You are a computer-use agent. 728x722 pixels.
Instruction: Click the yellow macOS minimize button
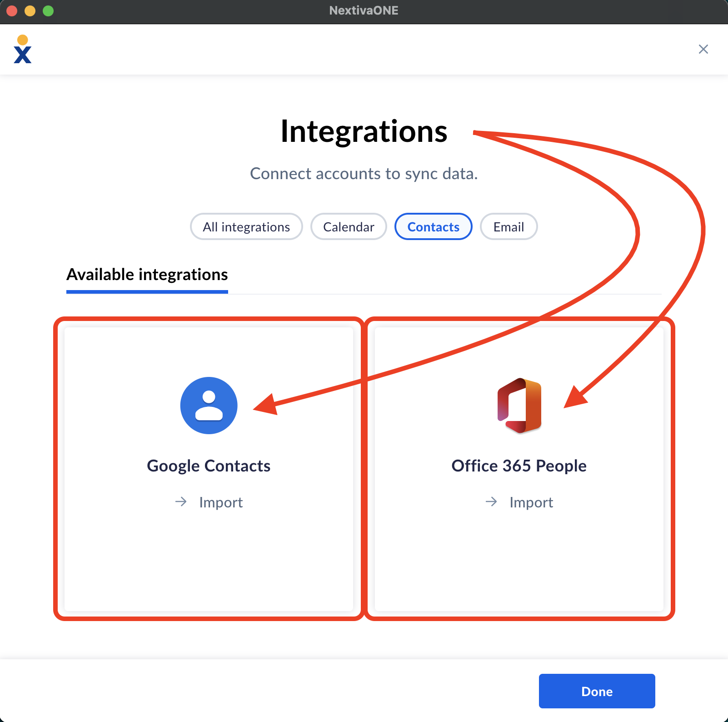point(30,10)
